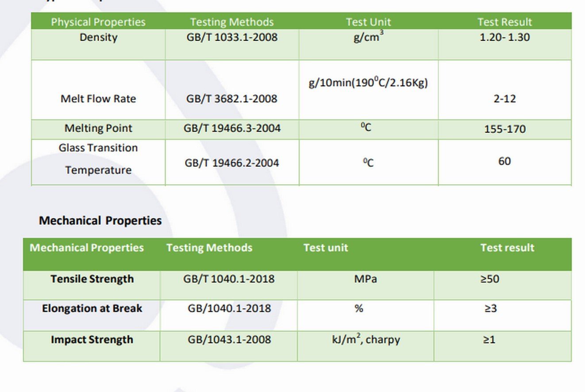Viewport: 585px width, 392px height.
Task: Click the Melt Flow Rate row label
Action: point(98,99)
